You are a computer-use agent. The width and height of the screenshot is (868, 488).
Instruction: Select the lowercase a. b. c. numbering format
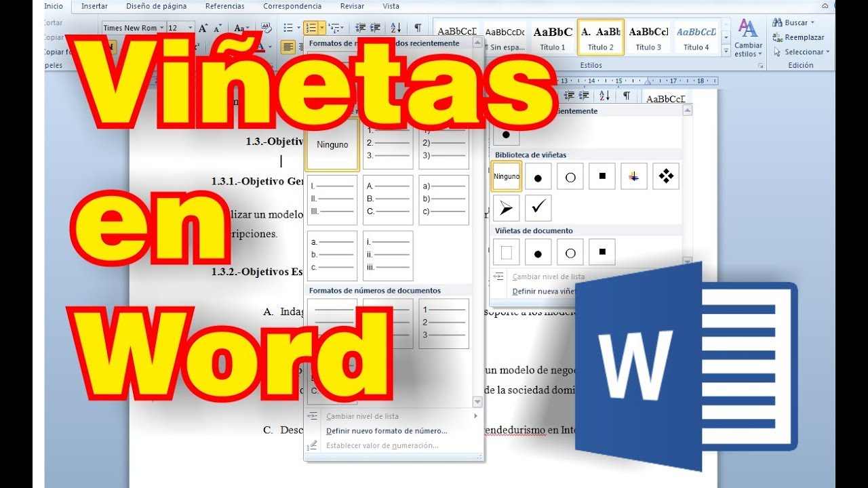tap(332, 256)
